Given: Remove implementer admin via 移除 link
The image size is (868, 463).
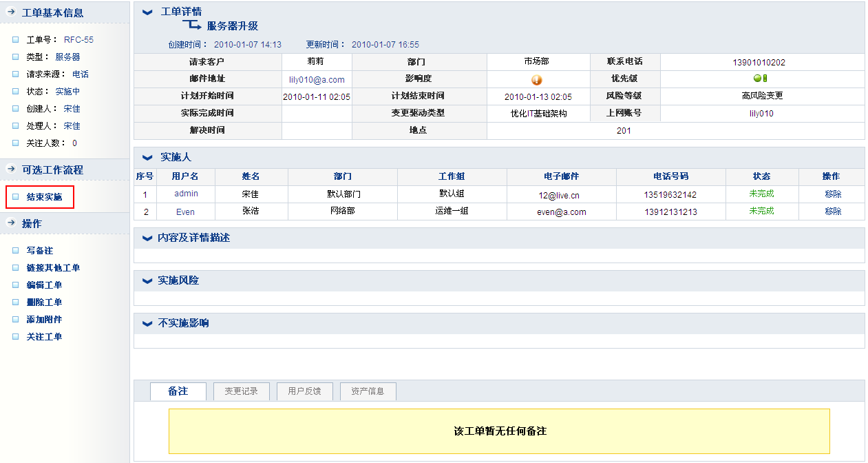Looking at the screenshot, I should pyautogui.click(x=833, y=194).
